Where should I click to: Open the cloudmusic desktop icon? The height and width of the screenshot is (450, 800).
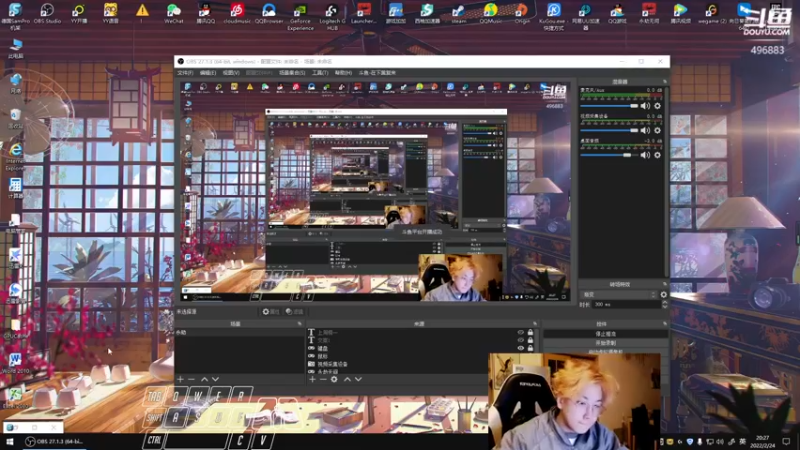[237, 13]
